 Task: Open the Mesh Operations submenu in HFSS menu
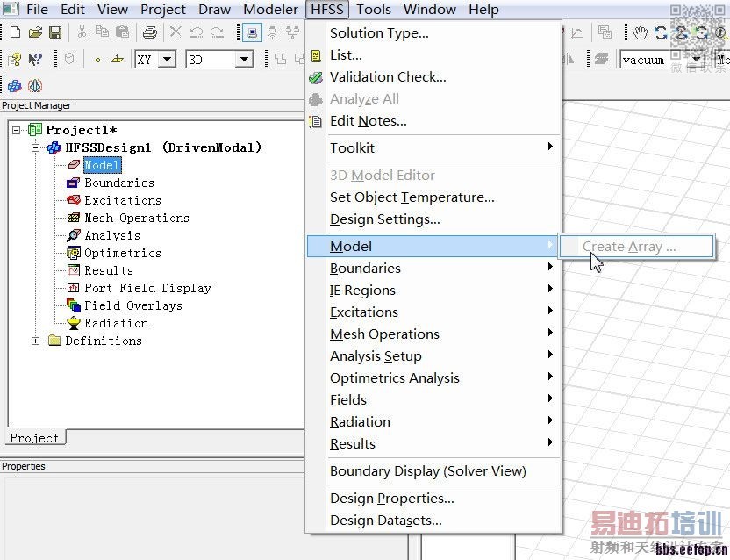(x=433, y=334)
